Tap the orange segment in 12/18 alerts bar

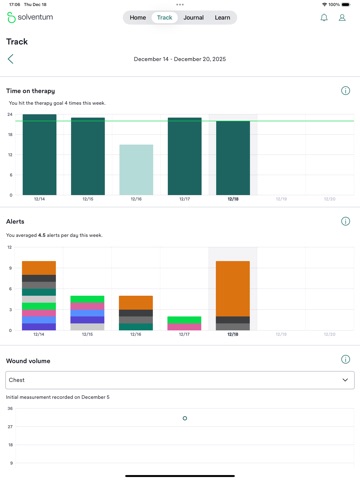click(233, 289)
